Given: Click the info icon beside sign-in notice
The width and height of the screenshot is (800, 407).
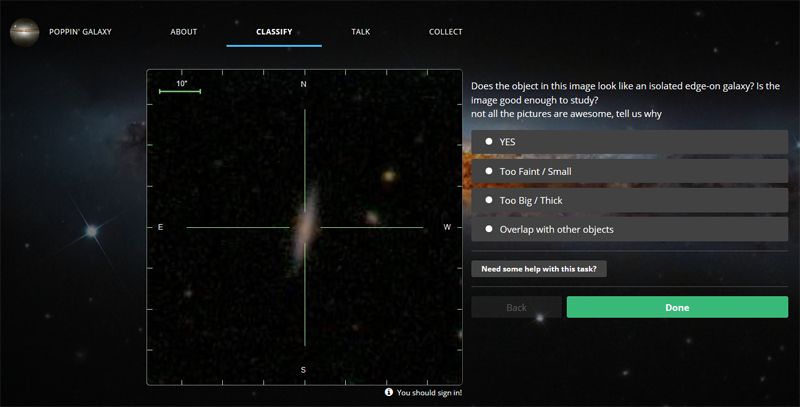Looking at the screenshot, I should point(388,393).
